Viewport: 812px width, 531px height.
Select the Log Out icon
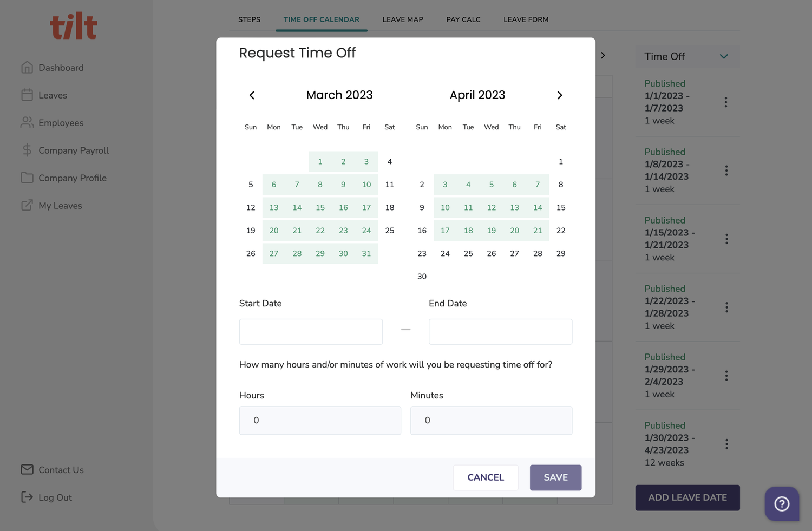(x=27, y=497)
